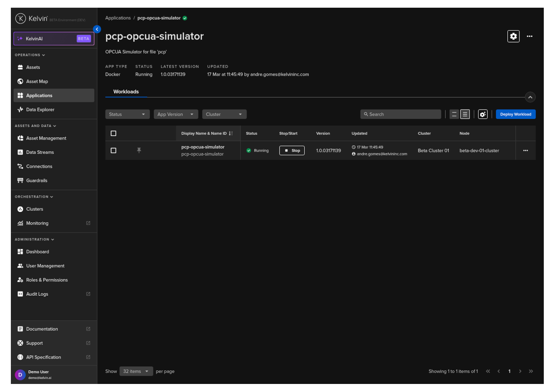Open Guardrails from the sidebar

coord(36,181)
